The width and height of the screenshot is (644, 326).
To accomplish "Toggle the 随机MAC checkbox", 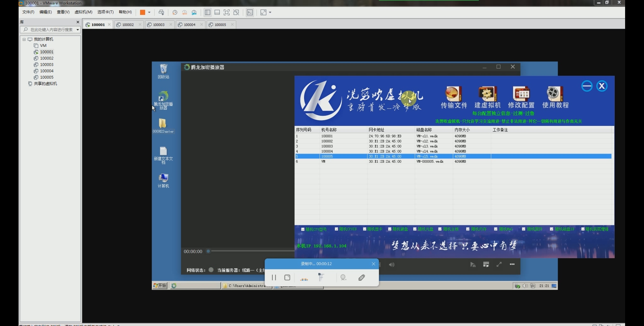I will [496, 229].
